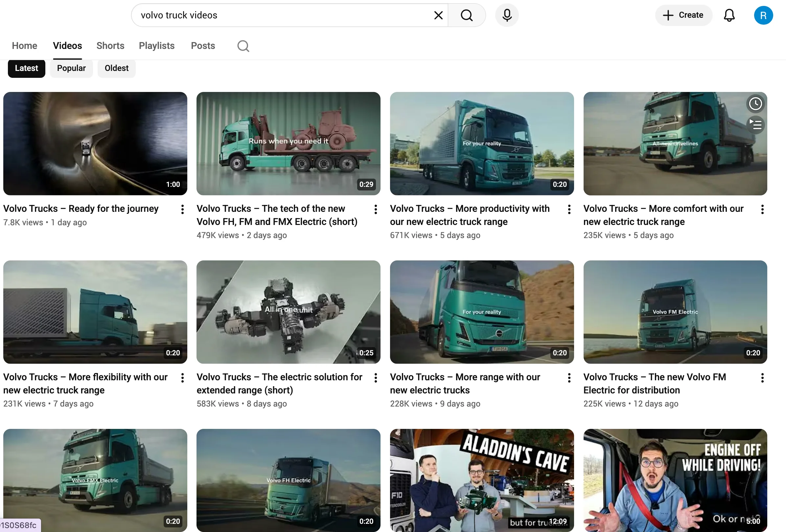786x532 pixels.
Task: Open options menu for 'More range' video
Action: tap(569, 378)
